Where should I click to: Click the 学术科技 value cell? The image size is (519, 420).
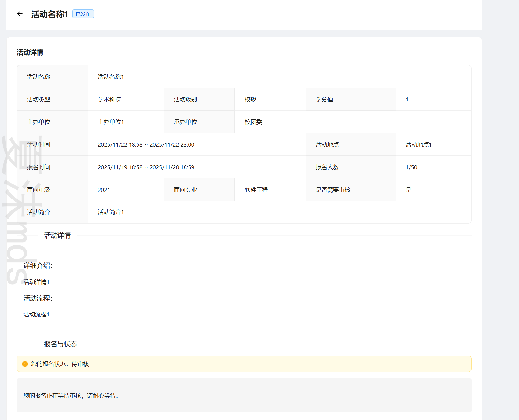pos(126,99)
